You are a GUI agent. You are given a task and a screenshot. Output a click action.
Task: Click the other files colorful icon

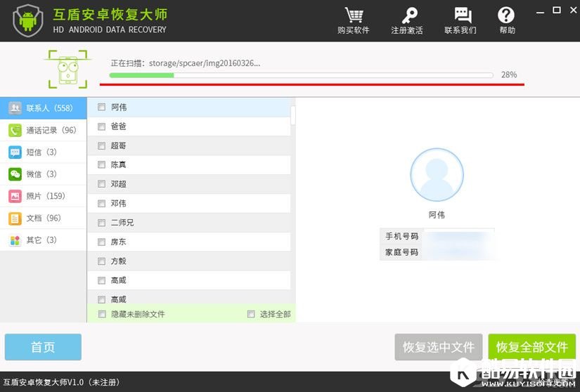(15, 240)
